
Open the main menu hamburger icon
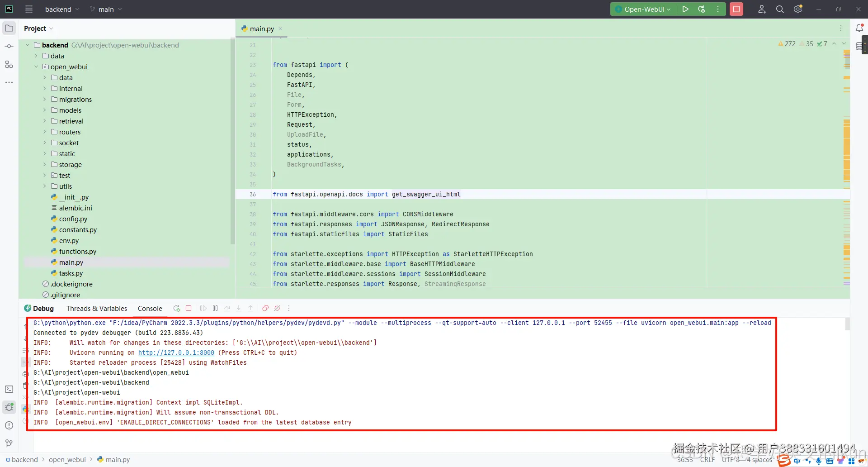tap(29, 9)
